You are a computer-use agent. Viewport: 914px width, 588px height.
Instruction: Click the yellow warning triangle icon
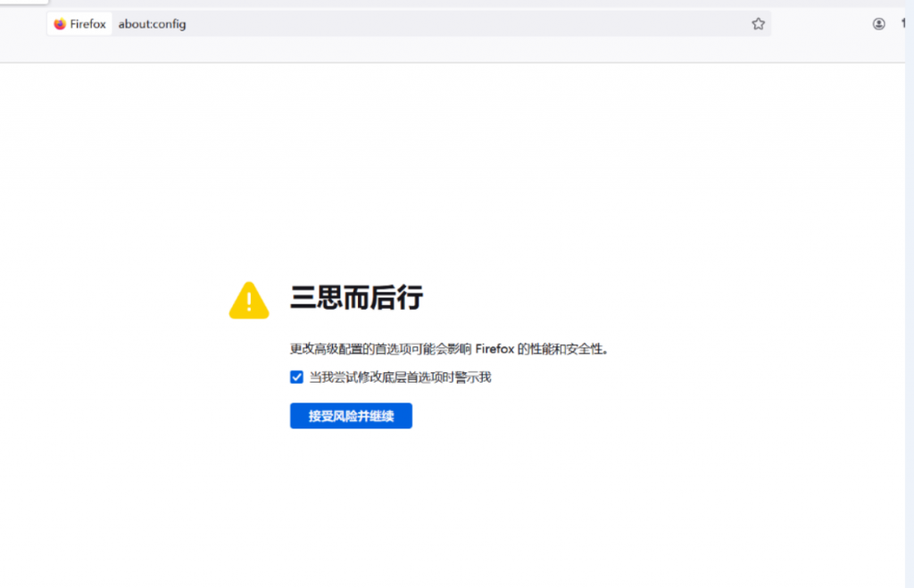point(249,301)
